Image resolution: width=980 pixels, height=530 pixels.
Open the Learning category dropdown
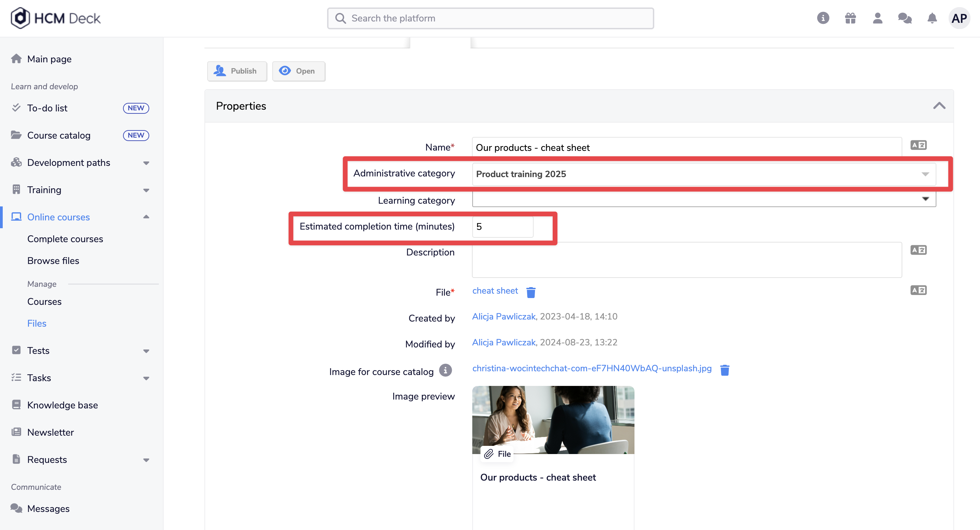(x=704, y=199)
